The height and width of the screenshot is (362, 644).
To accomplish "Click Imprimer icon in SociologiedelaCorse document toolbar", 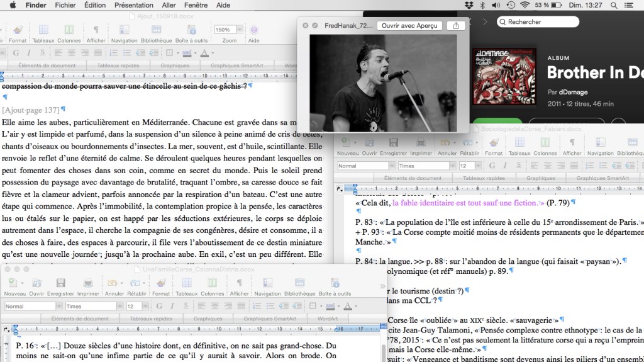I will point(421,142).
